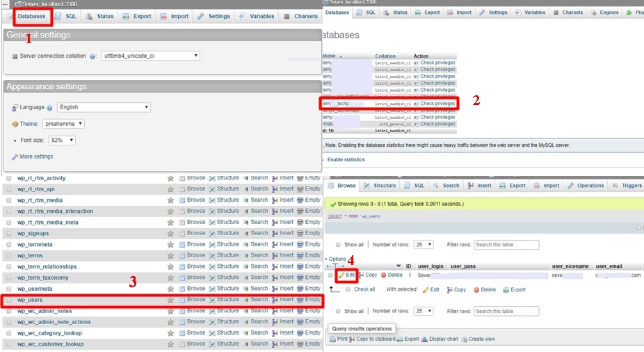This screenshot has width=644, height=352.
Task: Search within the wp_wc_category_lookup table
Action: (255, 333)
